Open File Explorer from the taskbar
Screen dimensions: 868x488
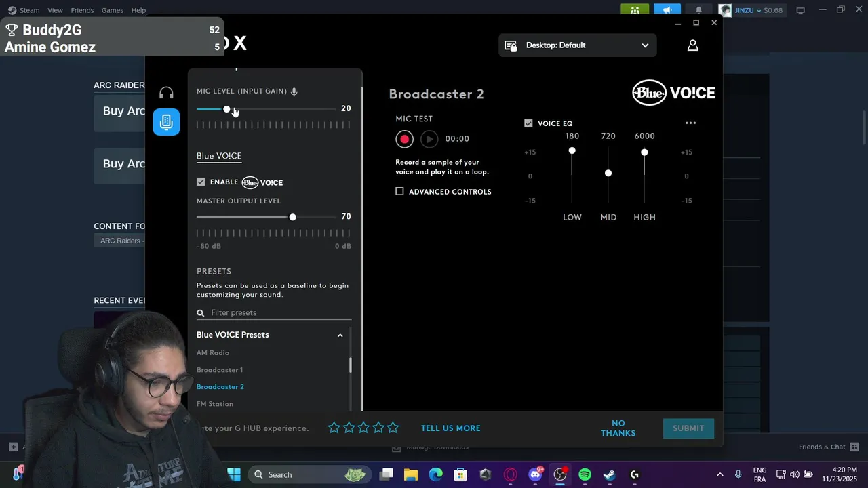coord(410,474)
